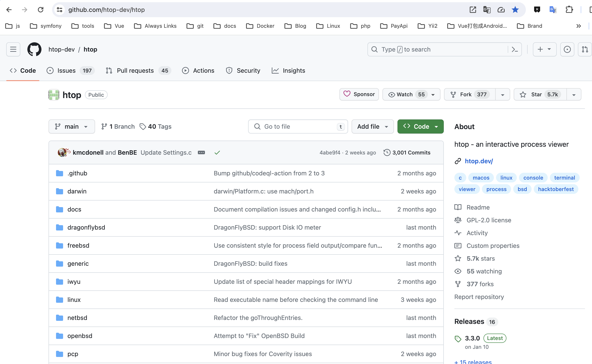592x364 pixels.
Task: Click the Sponsor heart button
Action: (x=359, y=94)
